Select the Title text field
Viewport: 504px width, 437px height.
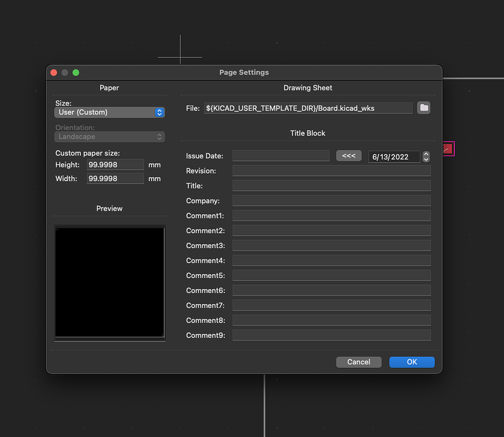[x=331, y=185]
